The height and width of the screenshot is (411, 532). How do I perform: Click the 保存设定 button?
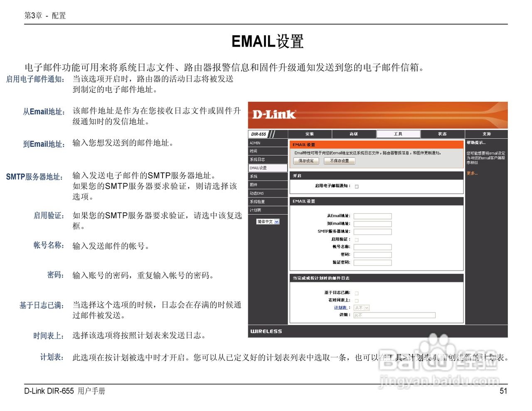306,161
